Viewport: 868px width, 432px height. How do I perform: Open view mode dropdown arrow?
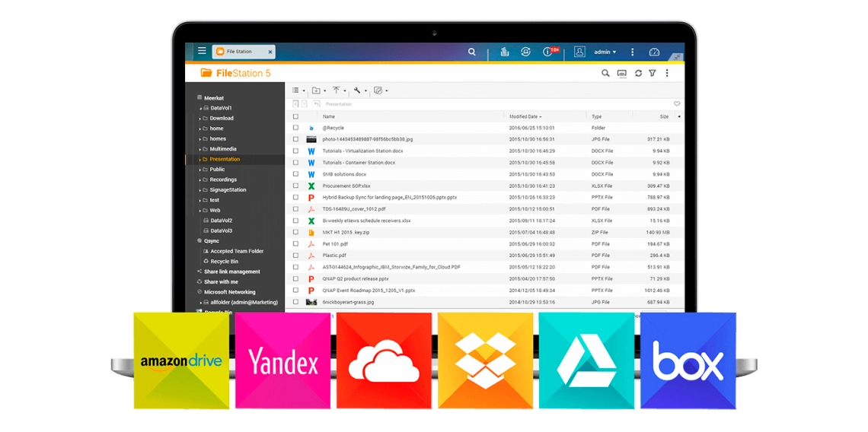(x=304, y=91)
